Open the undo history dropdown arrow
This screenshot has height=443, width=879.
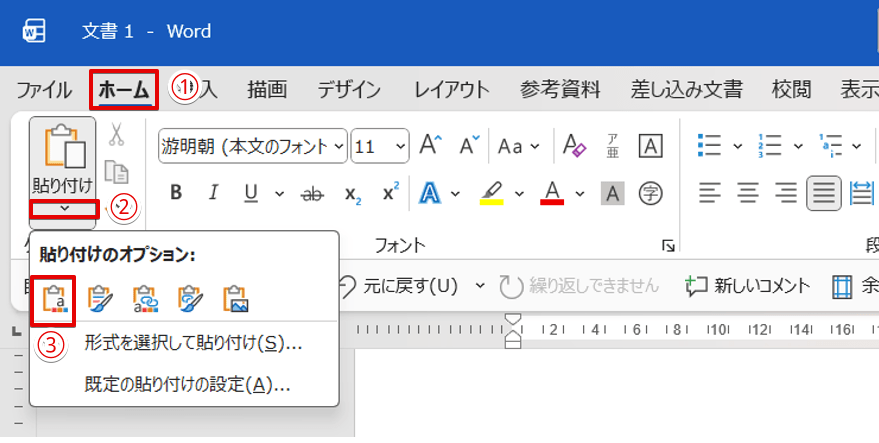pos(480,286)
